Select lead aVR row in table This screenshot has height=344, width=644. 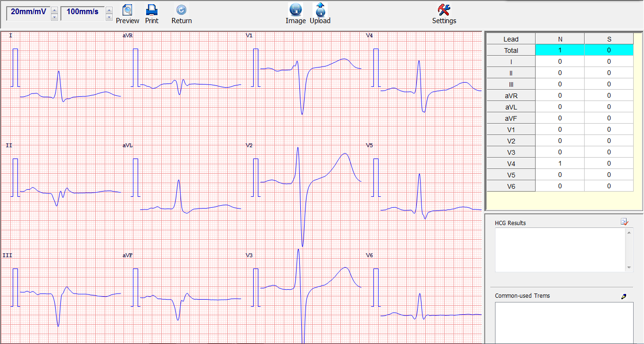(560, 96)
